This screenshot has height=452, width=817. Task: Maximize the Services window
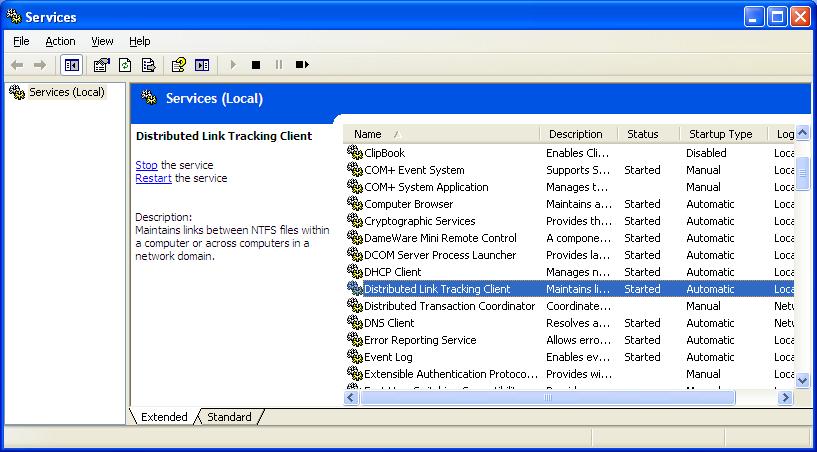777,17
